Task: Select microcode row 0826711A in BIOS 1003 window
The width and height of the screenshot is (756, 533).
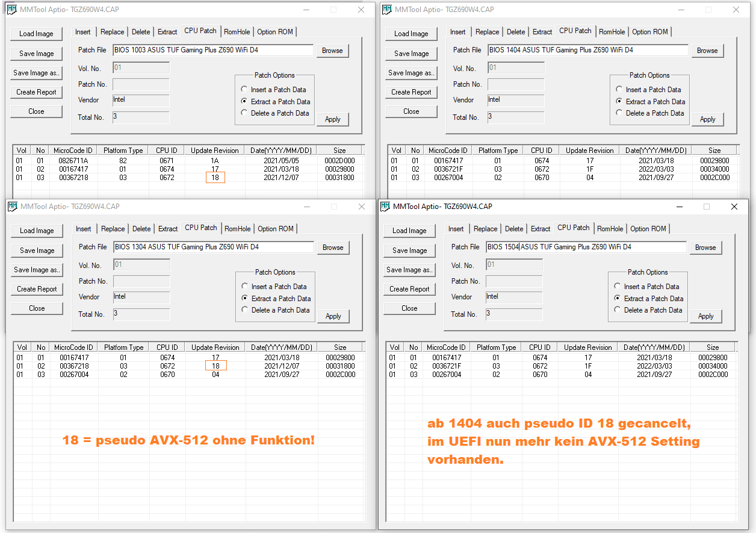Action: point(187,161)
